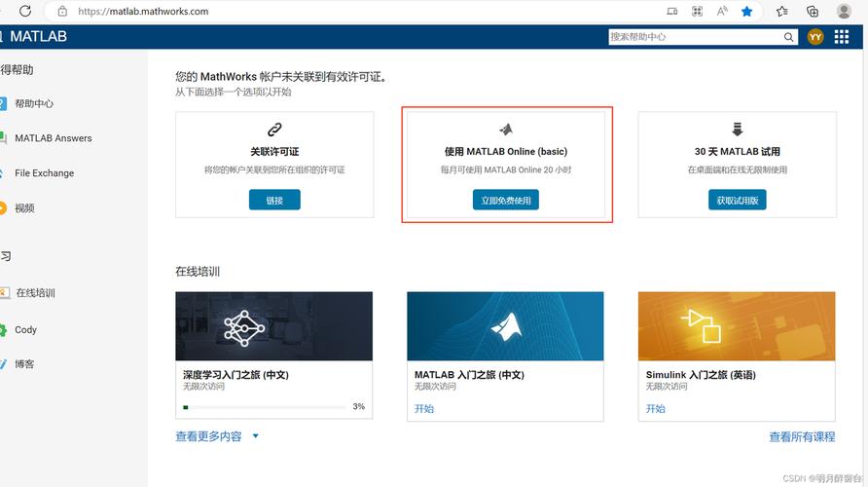868x487 pixels.
Task: Click the Simulink 入门之旅 (英语) title
Action: [701, 375]
